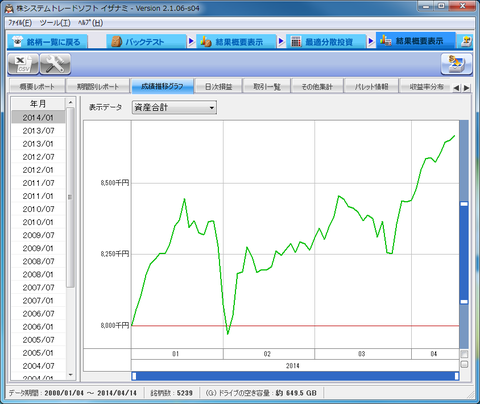The width and height of the screenshot is (480, 404).
Task: Go to the バックテスト step
Action: point(146,42)
